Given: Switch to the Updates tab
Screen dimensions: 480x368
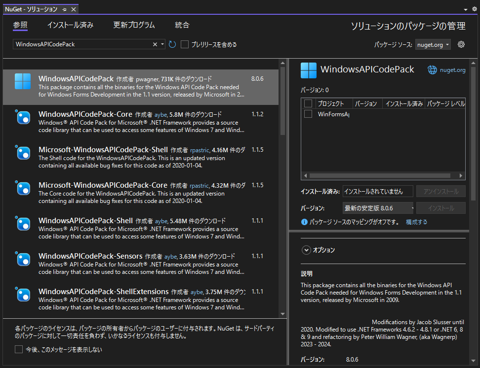Looking at the screenshot, I should tap(134, 25).
